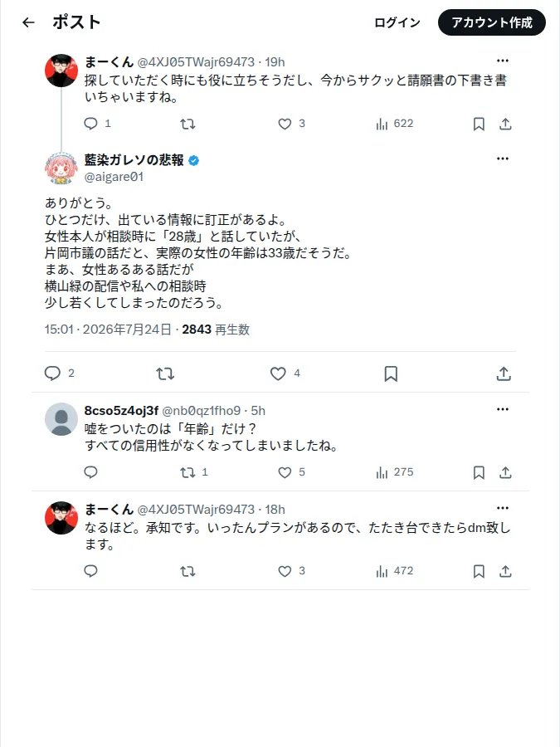
Task: Open the @aigare01 profile handle link
Action: tap(114, 177)
